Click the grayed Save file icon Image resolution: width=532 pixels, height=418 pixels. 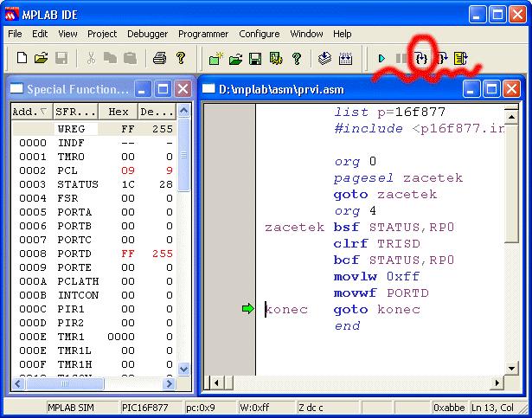pyautogui.click(x=61, y=58)
